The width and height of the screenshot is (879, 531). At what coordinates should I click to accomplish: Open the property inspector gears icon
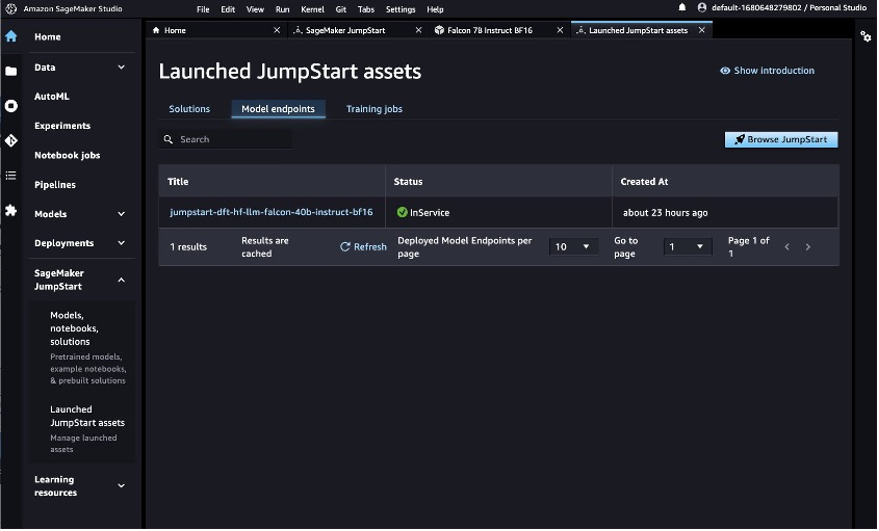pos(866,36)
